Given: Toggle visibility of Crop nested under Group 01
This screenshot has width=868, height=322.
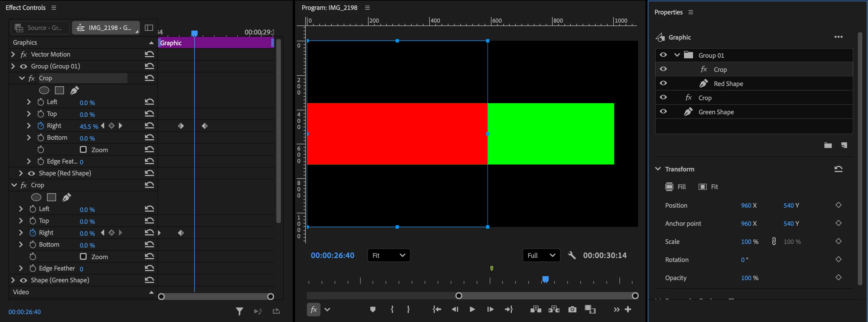Looking at the screenshot, I should [663, 69].
